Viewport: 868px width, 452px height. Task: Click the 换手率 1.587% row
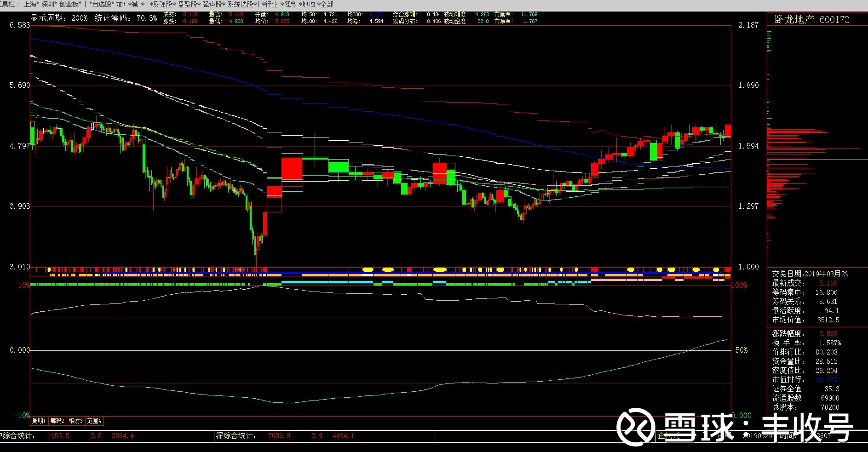coord(806,343)
